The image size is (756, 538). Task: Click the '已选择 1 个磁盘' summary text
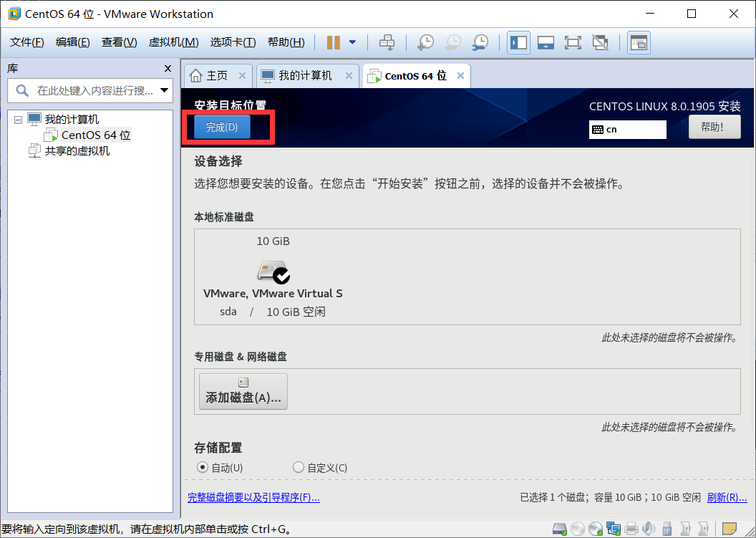point(554,497)
